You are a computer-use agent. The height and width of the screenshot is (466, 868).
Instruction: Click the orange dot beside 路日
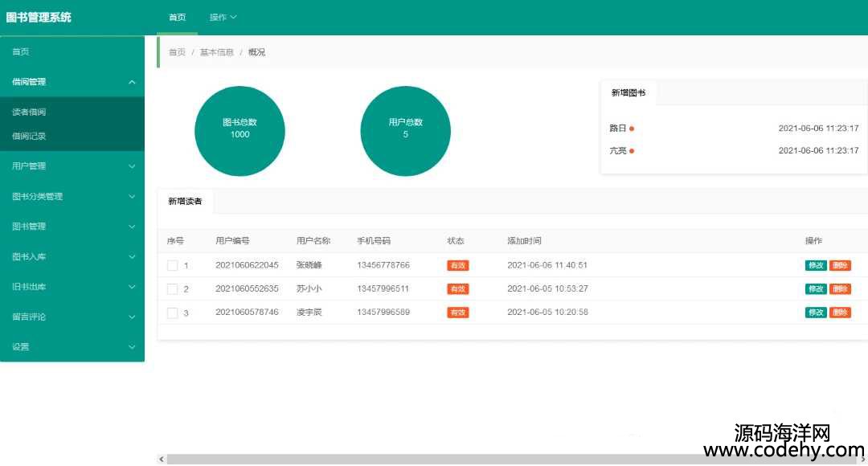(632, 129)
